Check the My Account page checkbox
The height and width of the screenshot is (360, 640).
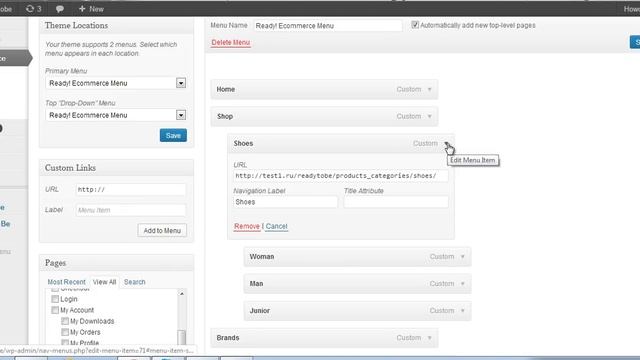(55, 310)
